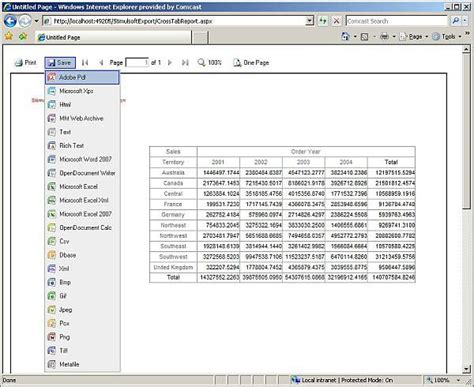Jump to the last report page
This screenshot has width=474, height=387.
coord(185,63)
